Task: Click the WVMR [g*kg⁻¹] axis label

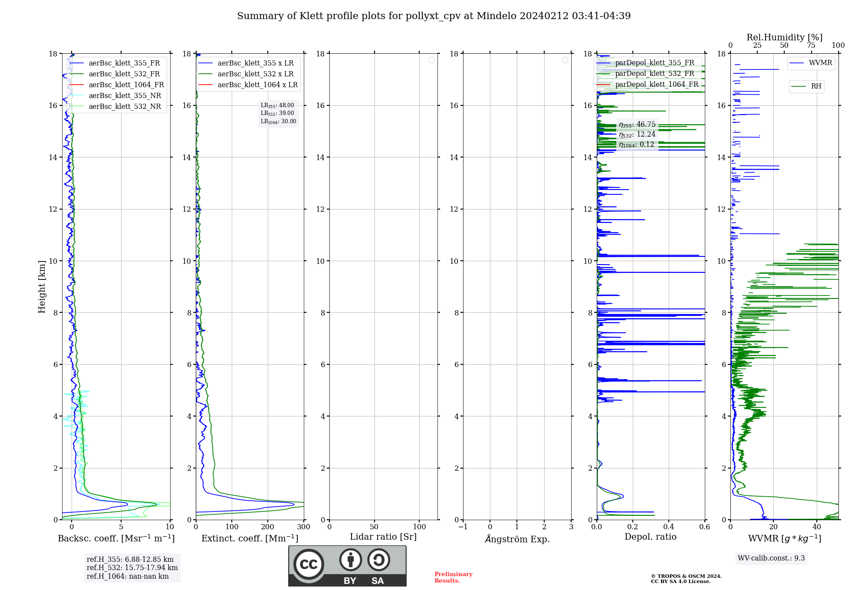Action: 785,538
